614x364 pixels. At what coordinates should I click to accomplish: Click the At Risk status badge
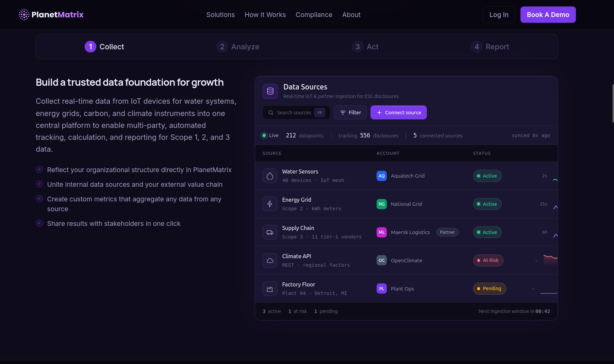click(488, 260)
